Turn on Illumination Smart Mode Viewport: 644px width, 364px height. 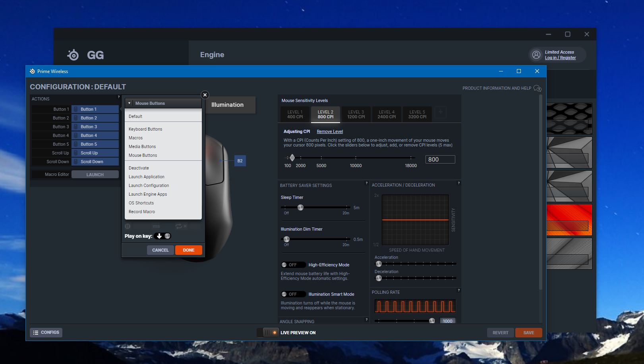[x=293, y=294]
